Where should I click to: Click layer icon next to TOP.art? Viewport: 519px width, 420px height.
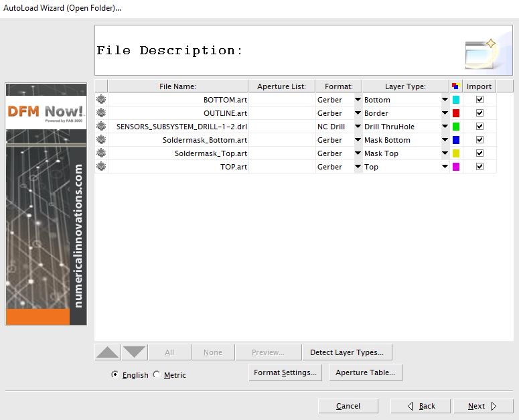coord(101,167)
